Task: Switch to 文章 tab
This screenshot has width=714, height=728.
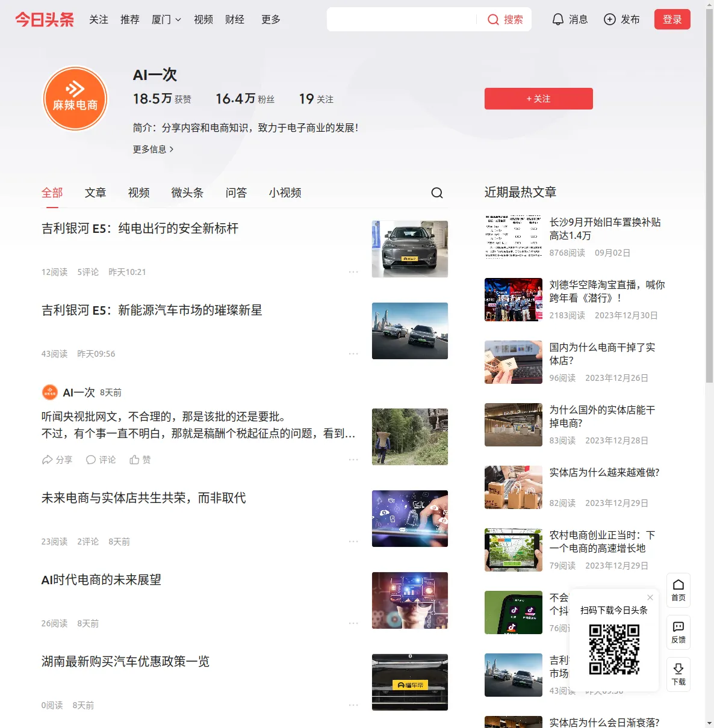Action: (96, 193)
